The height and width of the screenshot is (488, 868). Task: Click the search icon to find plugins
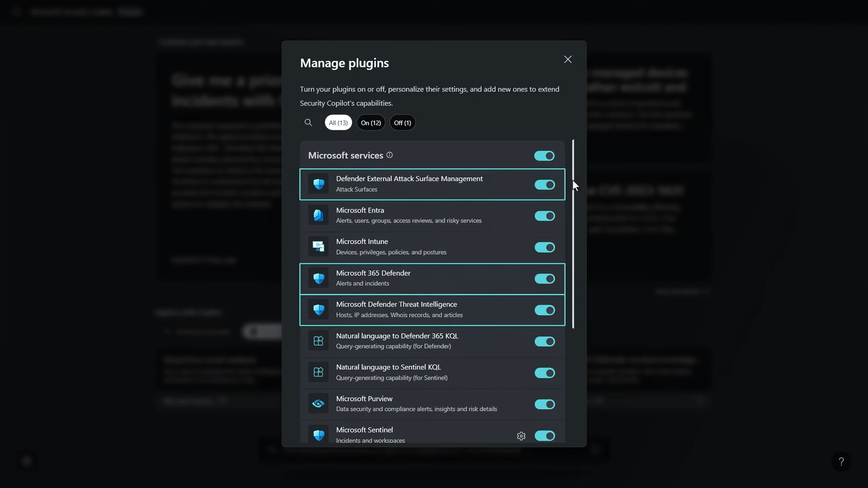[x=308, y=123]
